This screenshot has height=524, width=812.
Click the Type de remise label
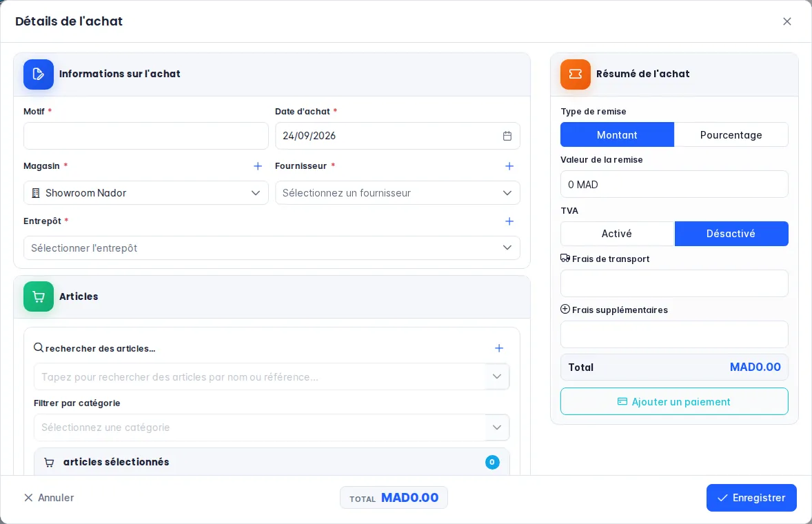point(593,111)
